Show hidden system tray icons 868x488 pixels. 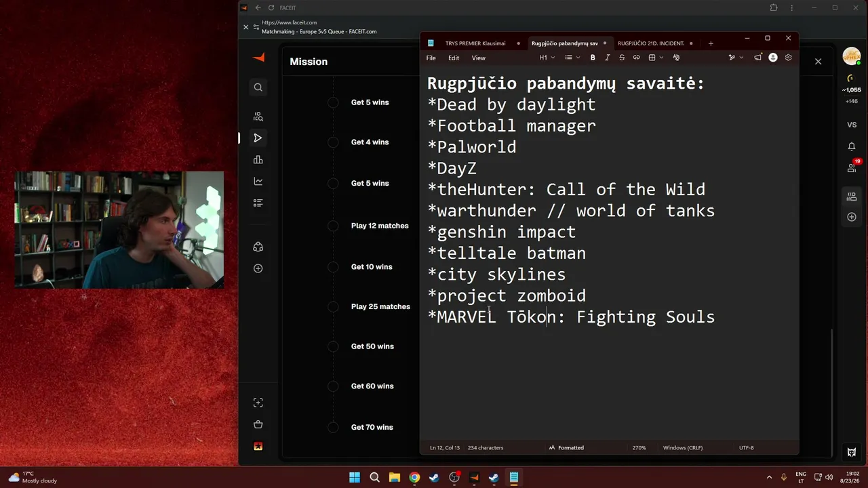769,477
